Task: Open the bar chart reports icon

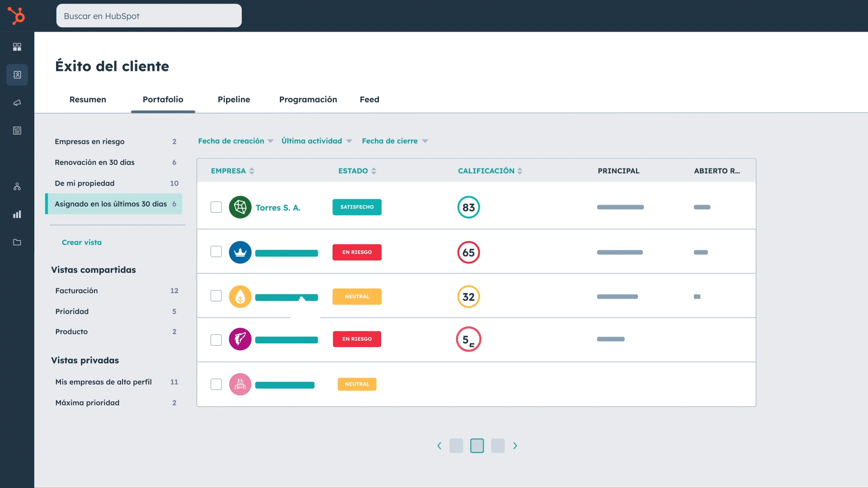Action: point(17,215)
